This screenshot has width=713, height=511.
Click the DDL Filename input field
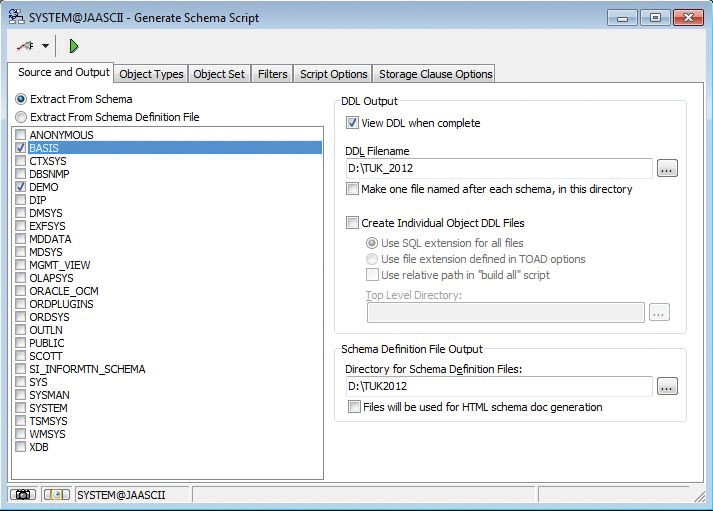click(x=499, y=168)
